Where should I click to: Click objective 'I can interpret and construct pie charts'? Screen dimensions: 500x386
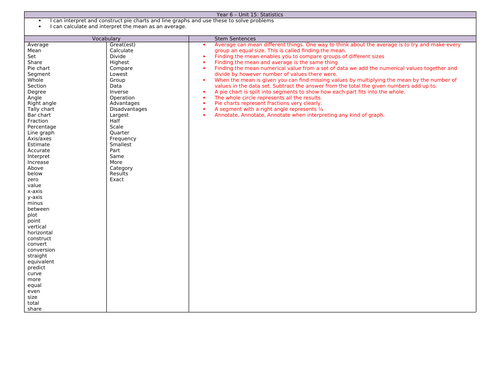(x=162, y=21)
